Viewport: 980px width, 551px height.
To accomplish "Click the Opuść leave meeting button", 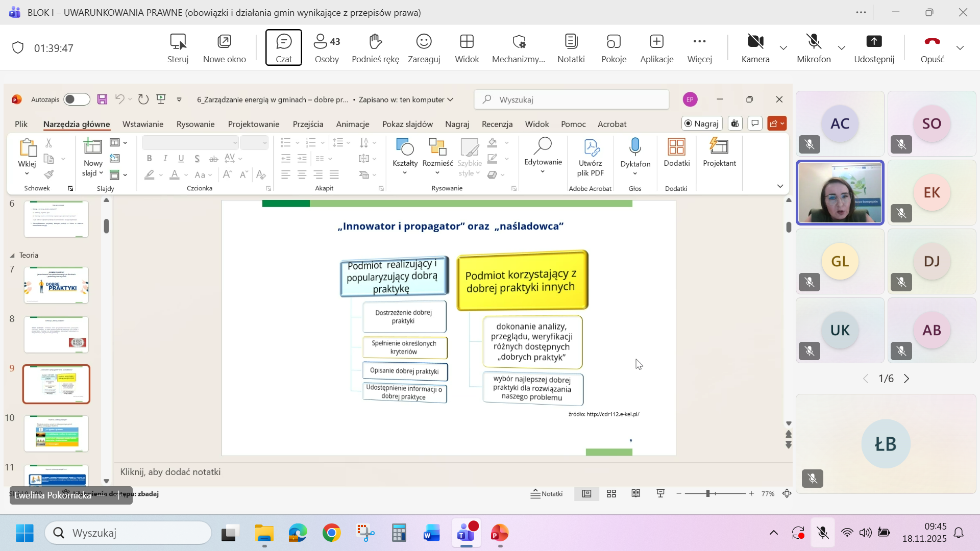I will click(x=932, y=48).
